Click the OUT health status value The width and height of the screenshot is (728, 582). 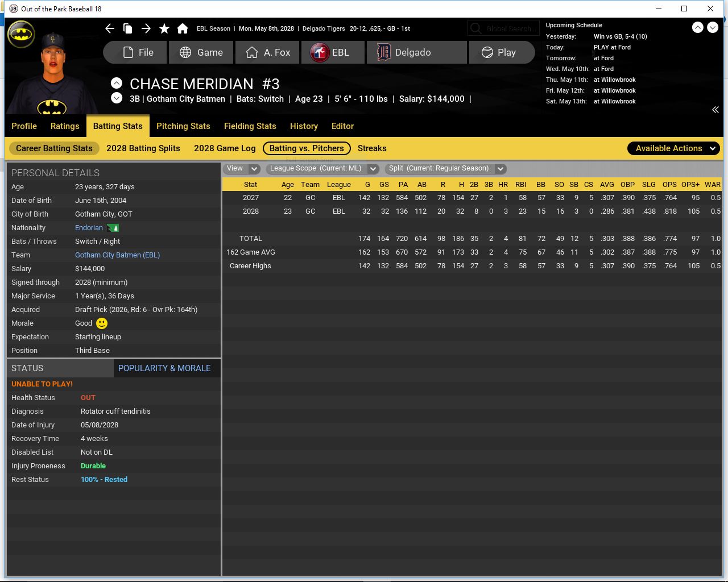click(88, 398)
